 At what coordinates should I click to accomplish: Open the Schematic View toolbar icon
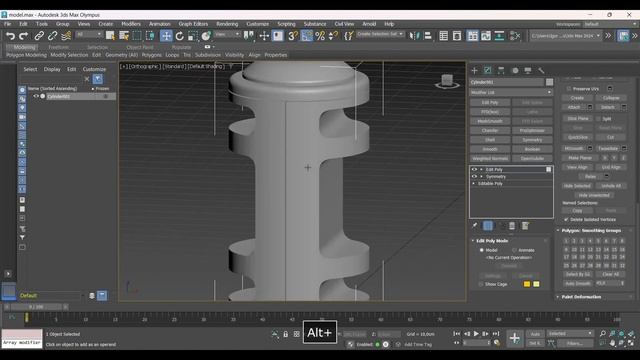click(x=499, y=36)
